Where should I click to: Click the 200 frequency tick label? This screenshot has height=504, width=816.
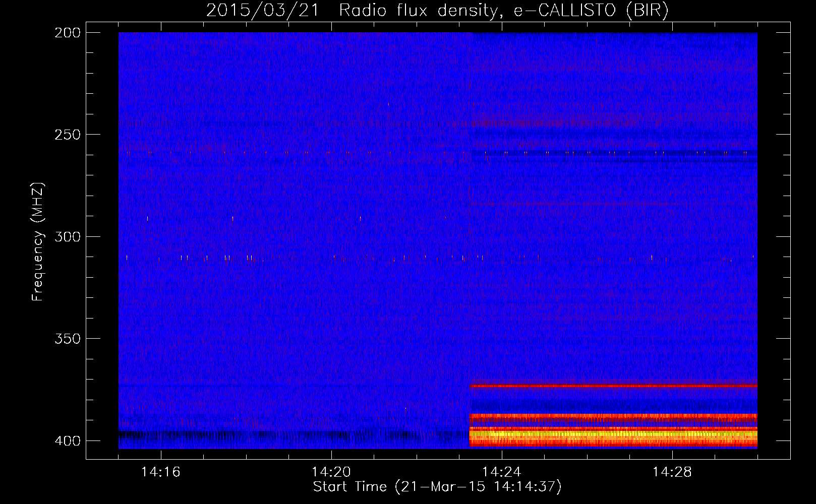[x=67, y=33]
